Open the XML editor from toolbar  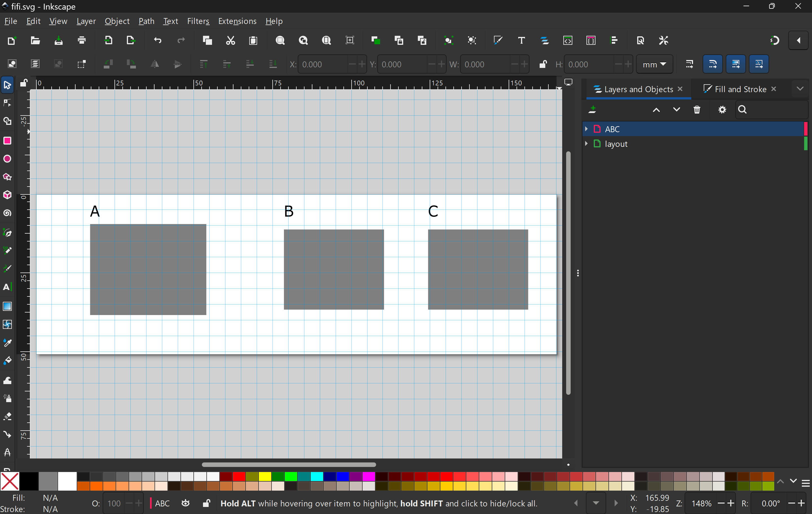[568, 41]
